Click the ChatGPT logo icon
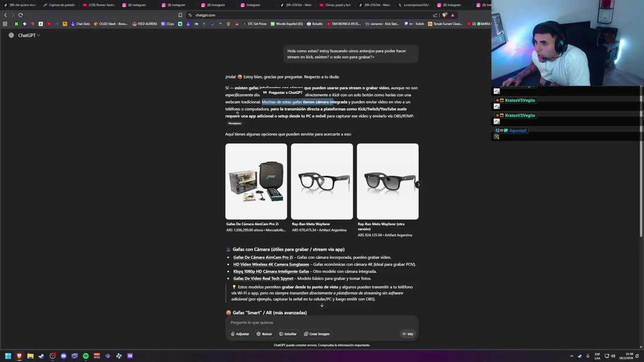The width and height of the screenshot is (644, 362). pos(11,35)
